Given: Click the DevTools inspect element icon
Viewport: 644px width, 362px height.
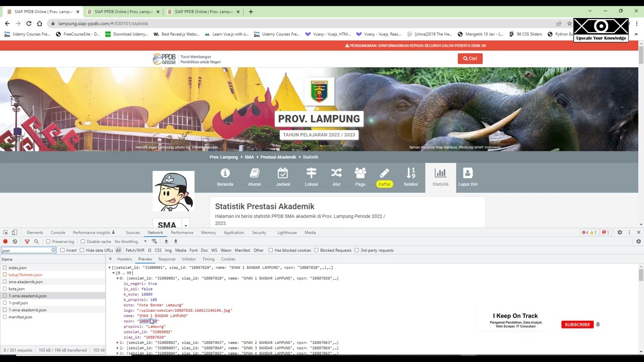Looking at the screenshot, I should 6,233.
